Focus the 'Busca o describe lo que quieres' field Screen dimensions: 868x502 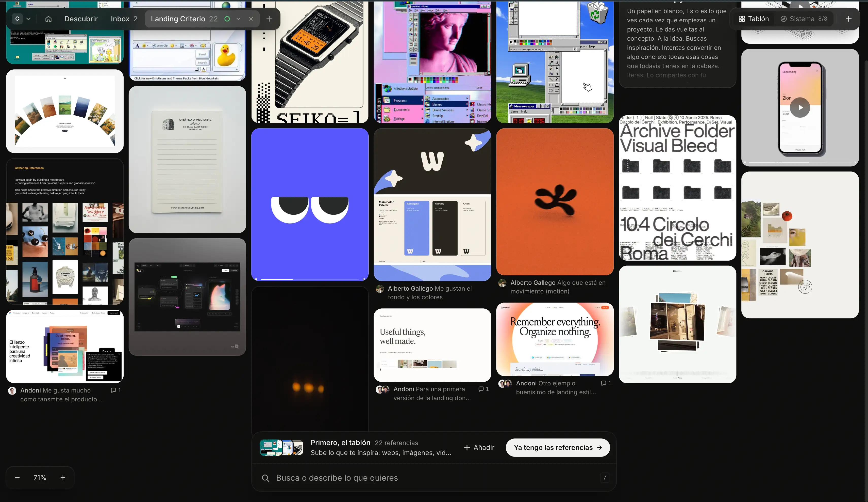click(x=434, y=478)
